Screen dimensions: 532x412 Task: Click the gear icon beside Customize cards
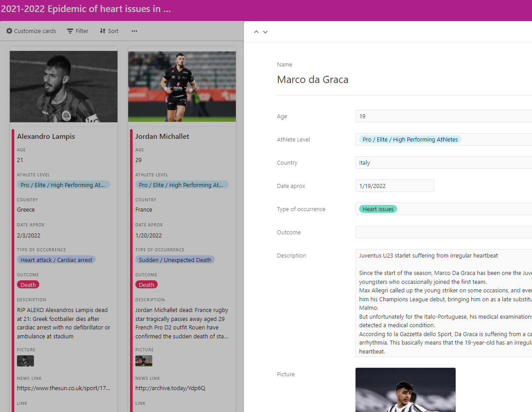[9, 31]
